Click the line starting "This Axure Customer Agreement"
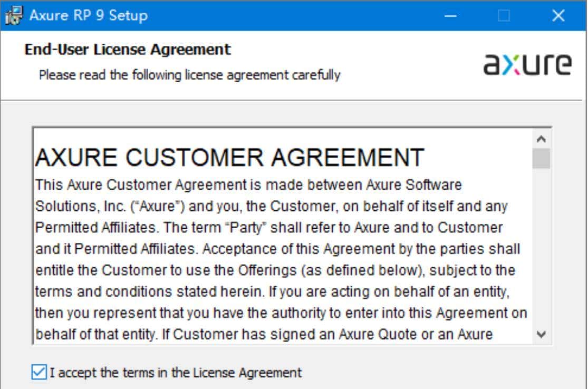This screenshot has width=588, height=389. click(x=248, y=185)
